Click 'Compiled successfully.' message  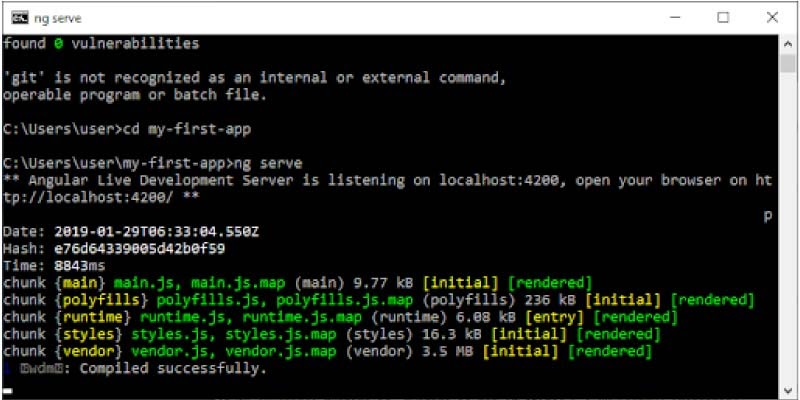coord(173,368)
